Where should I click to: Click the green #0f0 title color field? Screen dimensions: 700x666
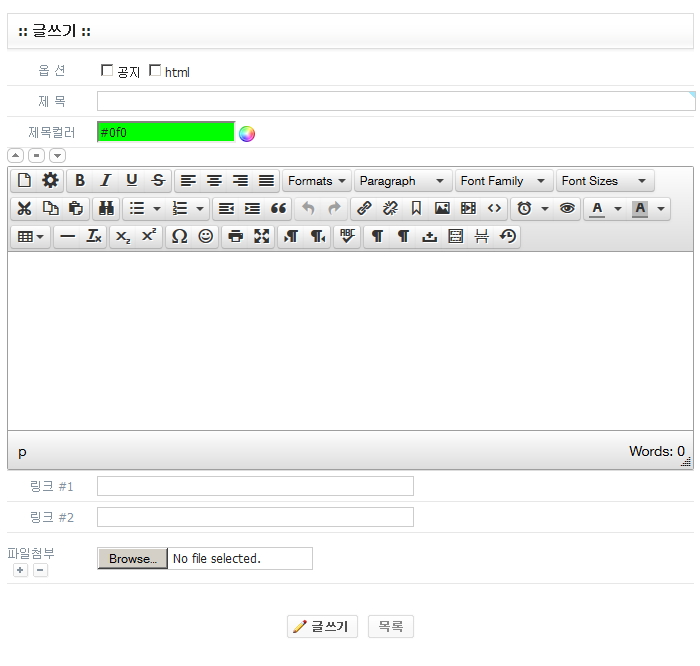166,132
